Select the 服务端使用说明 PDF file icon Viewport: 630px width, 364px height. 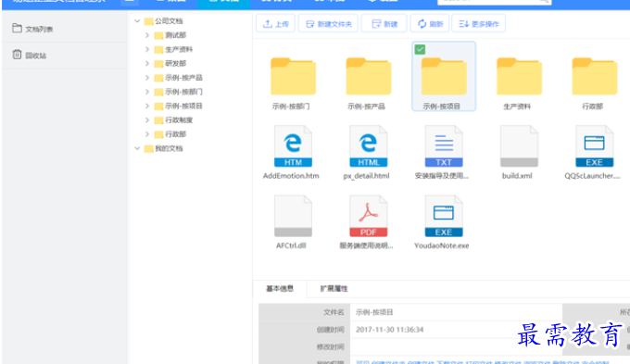(x=369, y=216)
